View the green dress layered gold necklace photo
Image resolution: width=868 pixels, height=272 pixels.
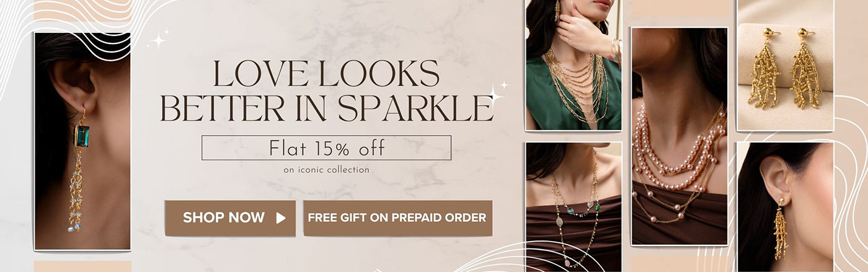[573, 65]
